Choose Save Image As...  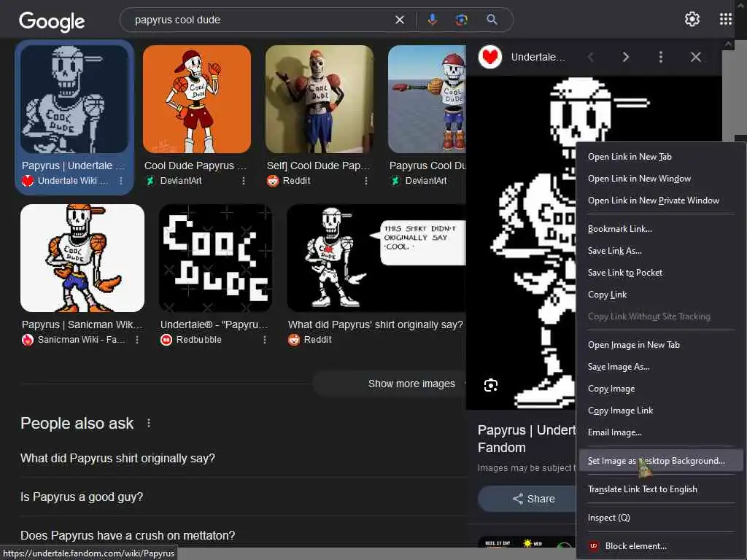660,367
